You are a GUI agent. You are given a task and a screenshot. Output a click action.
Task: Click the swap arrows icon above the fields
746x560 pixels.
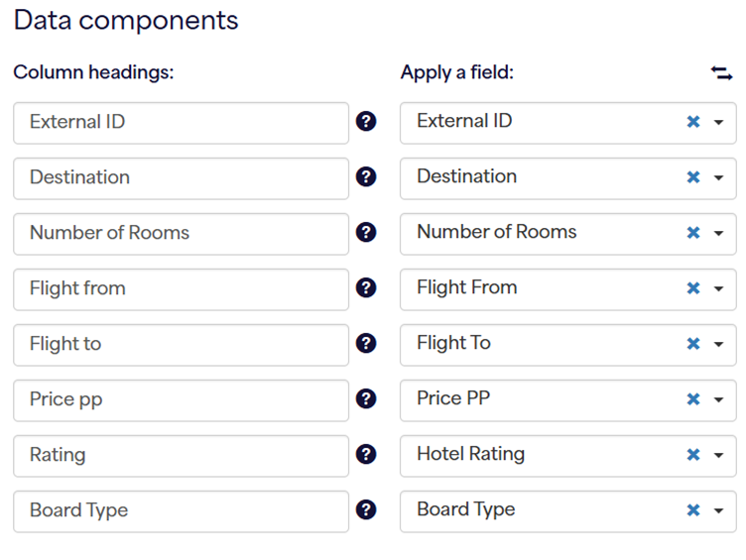(721, 73)
